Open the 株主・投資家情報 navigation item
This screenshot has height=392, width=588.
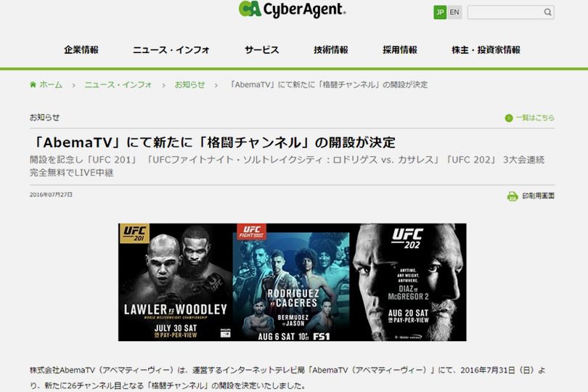point(486,50)
